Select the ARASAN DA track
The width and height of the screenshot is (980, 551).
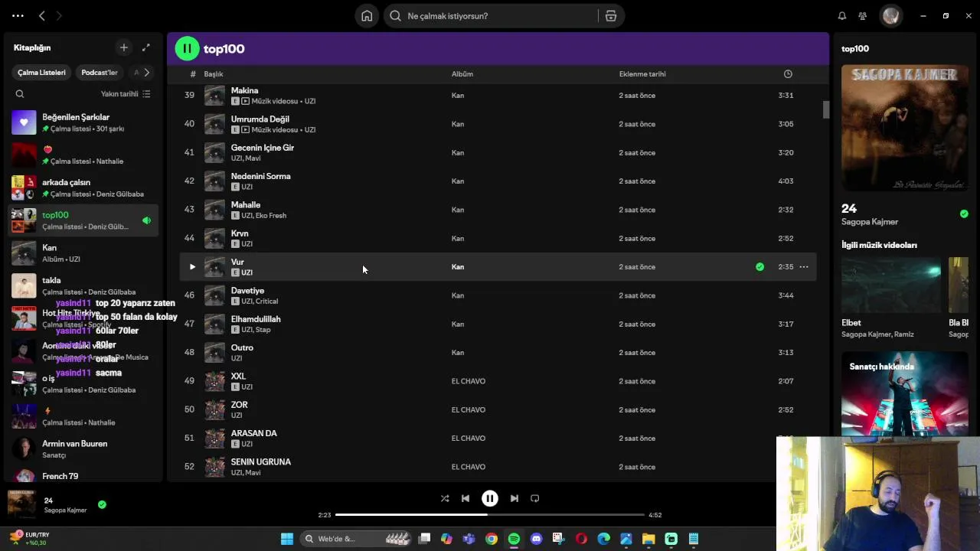pyautogui.click(x=254, y=433)
